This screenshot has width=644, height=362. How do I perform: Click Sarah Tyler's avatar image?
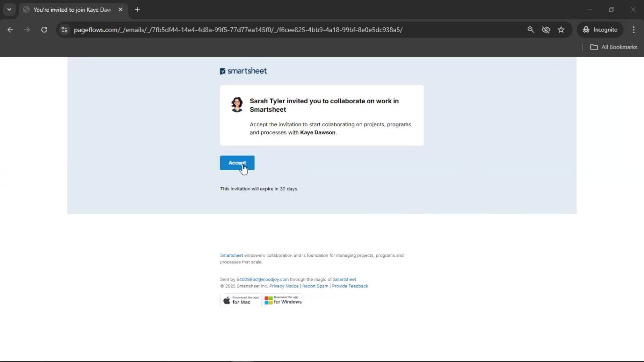click(x=237, y=105)
